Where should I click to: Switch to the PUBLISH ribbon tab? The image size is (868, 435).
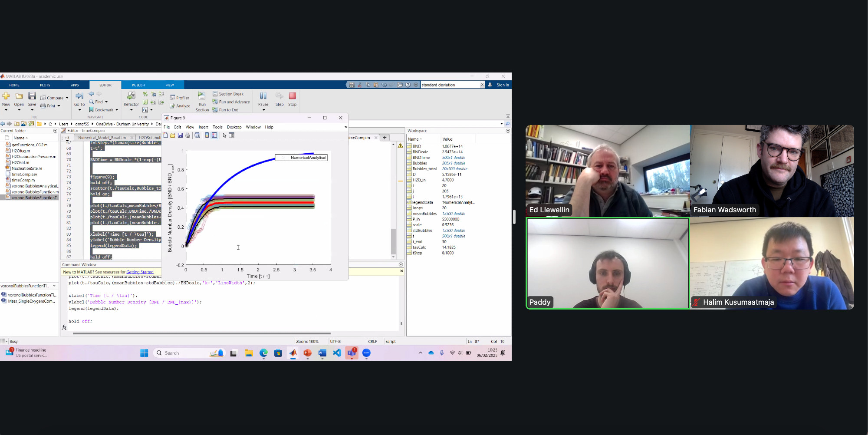click(138, 85)
